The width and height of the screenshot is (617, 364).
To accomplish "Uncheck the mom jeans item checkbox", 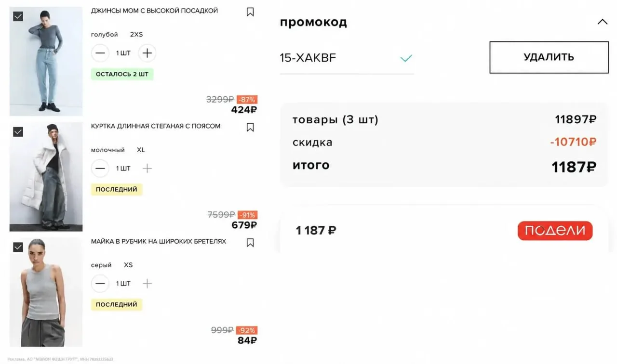I will point(18,16).
